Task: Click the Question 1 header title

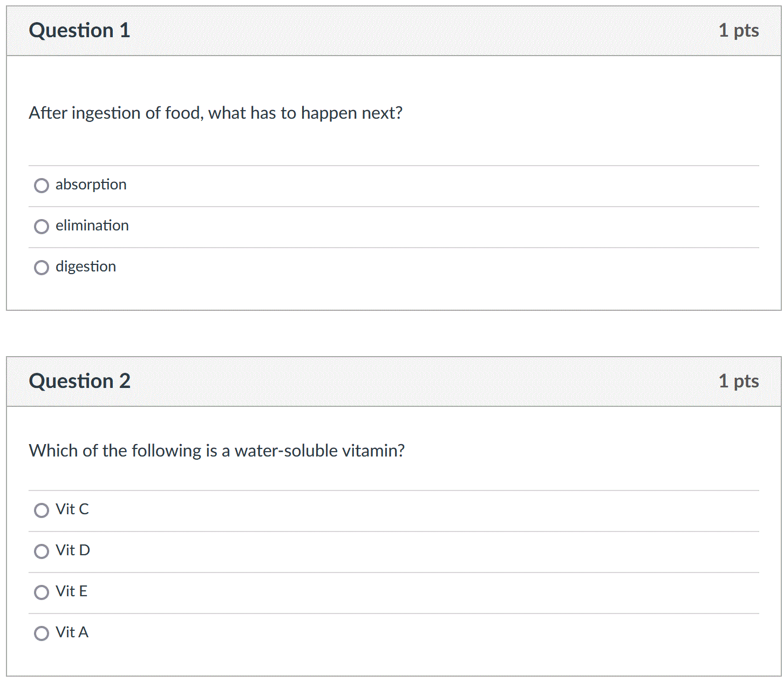Action: tap(80, 31)
